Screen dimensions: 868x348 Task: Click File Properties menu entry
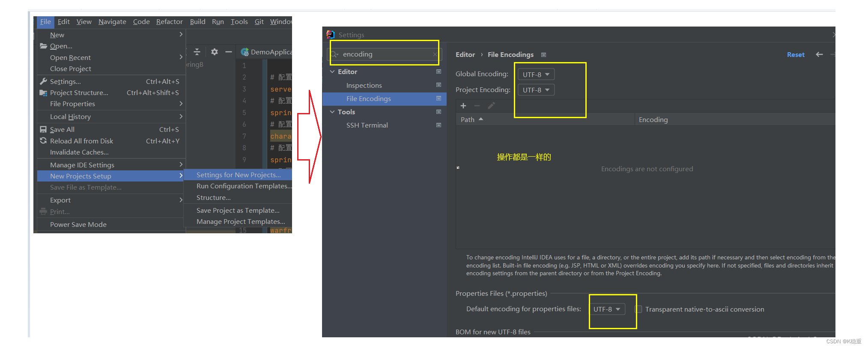(72, 104)
